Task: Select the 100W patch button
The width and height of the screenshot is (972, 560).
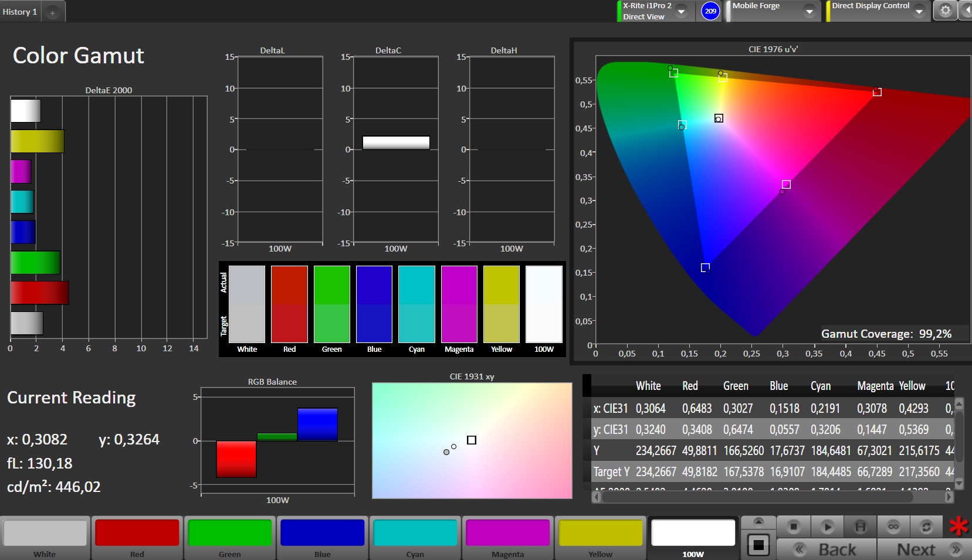Action: click(693, 538)
